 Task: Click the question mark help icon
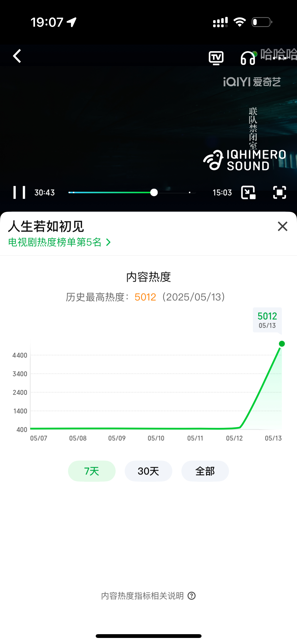[x=192, y=596]
